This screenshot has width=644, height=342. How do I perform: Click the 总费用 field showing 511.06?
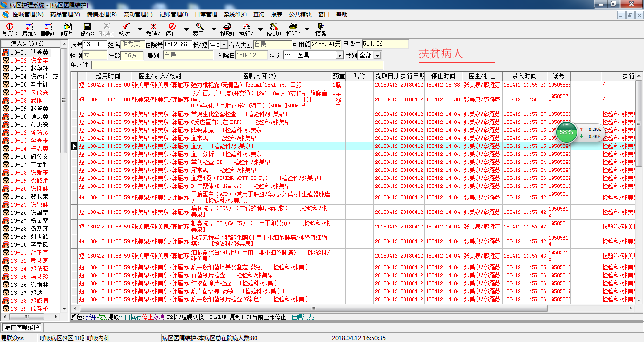(x=385, y=44)
